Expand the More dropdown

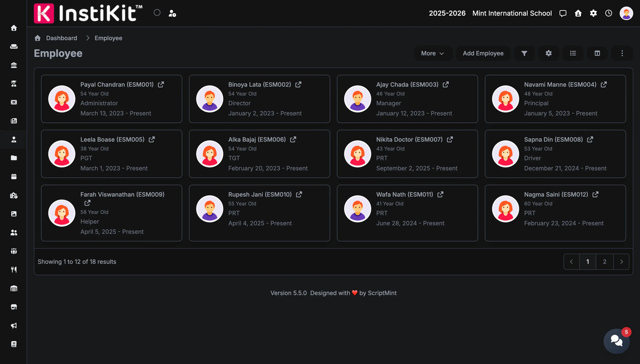pos(433,53)
